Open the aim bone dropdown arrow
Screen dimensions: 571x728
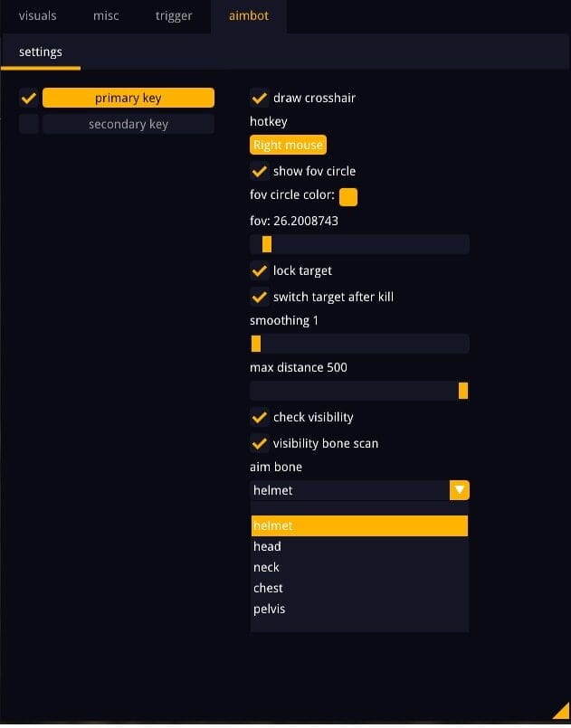pos(459,490)
